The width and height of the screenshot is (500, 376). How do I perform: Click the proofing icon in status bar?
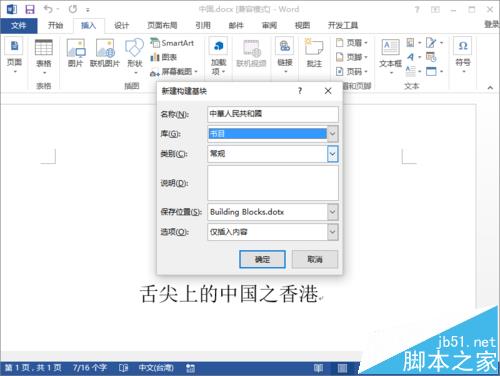(x=123, y=368)
